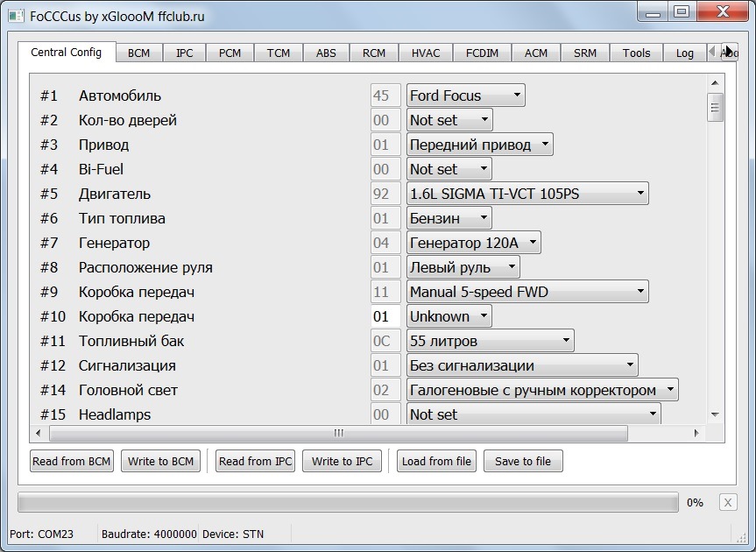
Task: Click the #1 Автомобиль hex value 45
Action: pyautogui.click(x=385, y=96)
